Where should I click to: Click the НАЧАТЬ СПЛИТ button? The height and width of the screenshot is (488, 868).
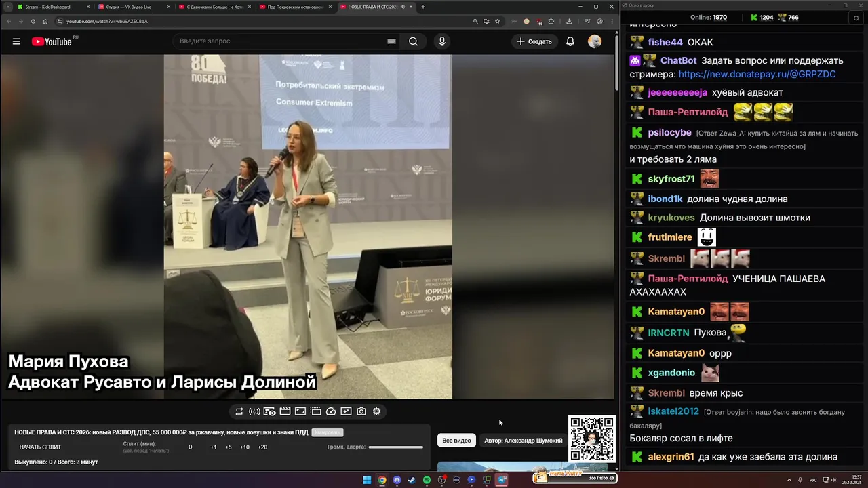click(40, 447)
